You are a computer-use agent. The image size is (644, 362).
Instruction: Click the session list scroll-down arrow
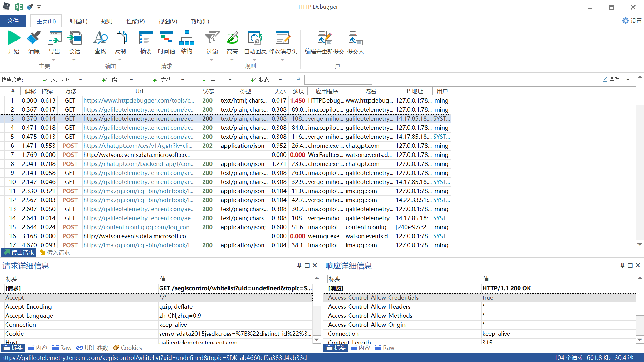pos(640,244)
